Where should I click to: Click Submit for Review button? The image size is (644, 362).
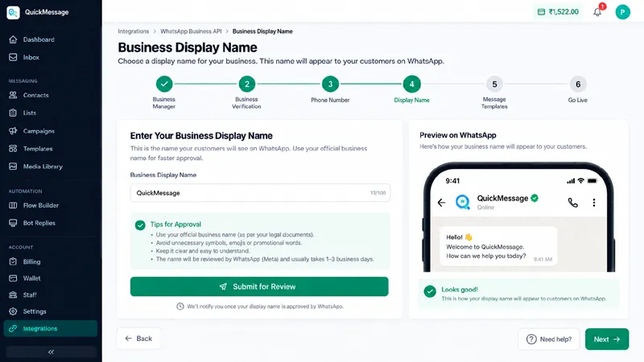259,286
